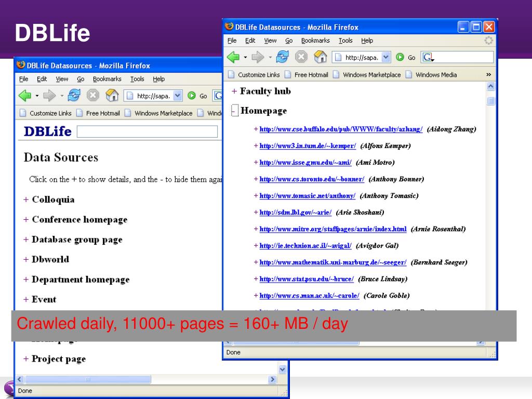
Task: Open File menu in front window
Action: pyautogui.click(x=232, y=41)
